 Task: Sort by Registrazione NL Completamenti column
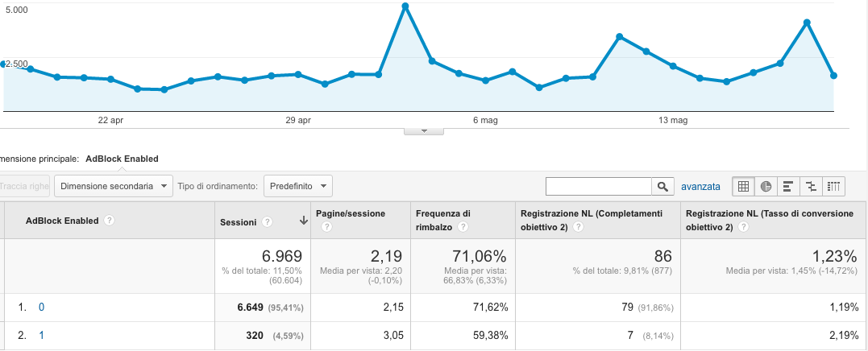point(592,214)
